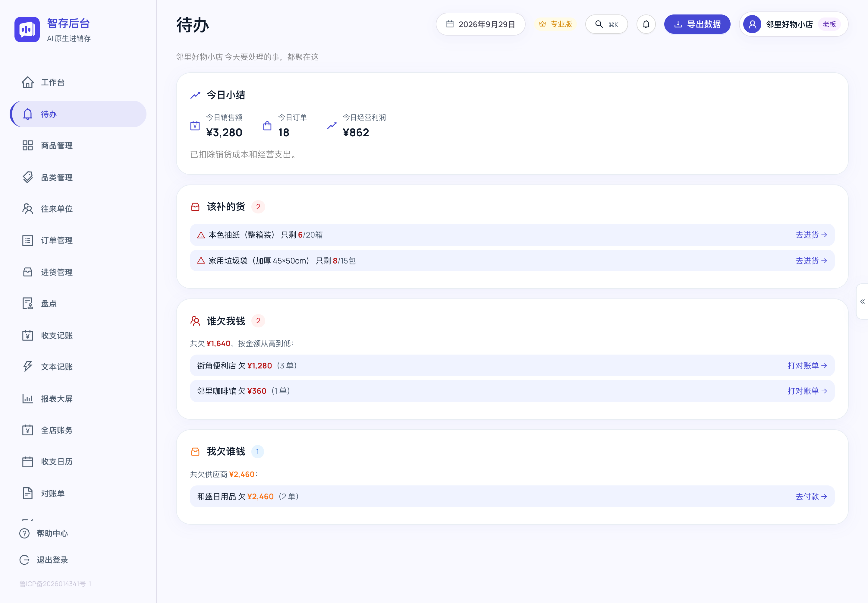The image size is (868, 603).
Task: Click 打对账单 for 街角便利店
Action: pyautogui.click(x=807, y=366)
